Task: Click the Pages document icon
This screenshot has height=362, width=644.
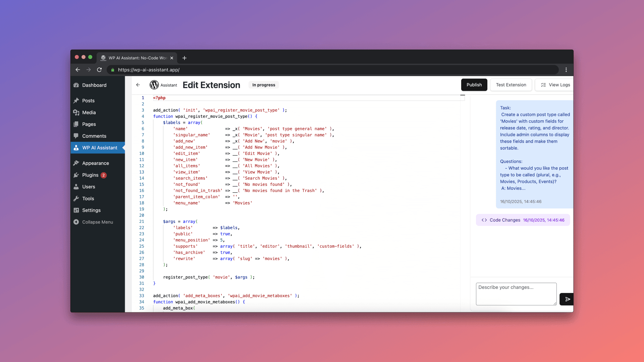Action: coord(76,124)
